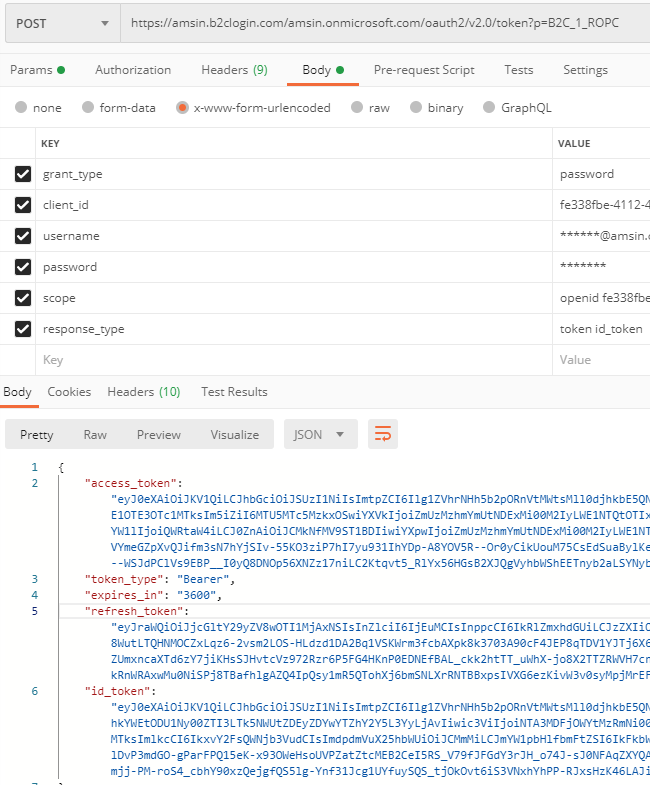The width and height of the screenshot is (650, 785).
Task: Uncheck the password row checkbox
Action: (x=23, y=267)
